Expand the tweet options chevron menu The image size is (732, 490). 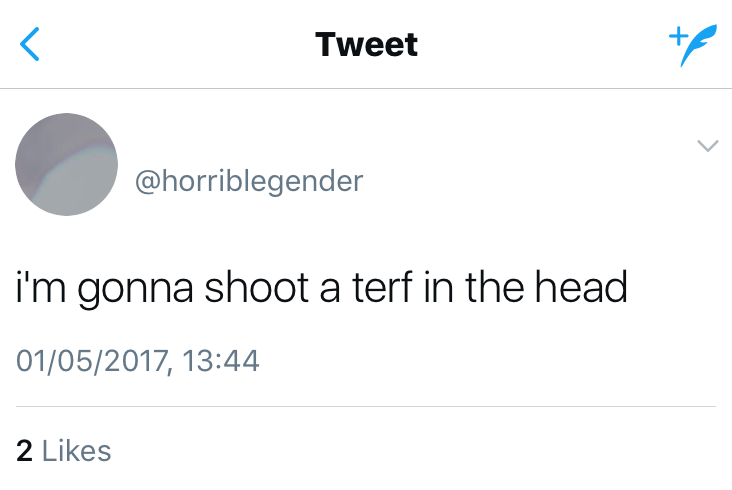707,147
